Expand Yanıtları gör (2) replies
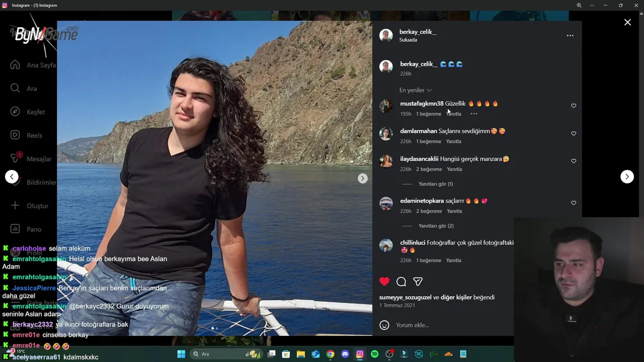This screenshot has height=362, width=644. [436, 226]
